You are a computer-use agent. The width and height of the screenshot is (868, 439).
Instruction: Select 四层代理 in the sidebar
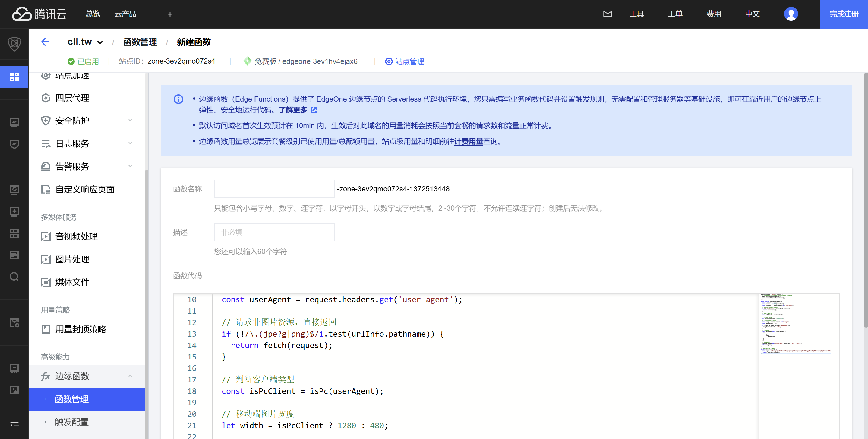[x=72, y=98]
